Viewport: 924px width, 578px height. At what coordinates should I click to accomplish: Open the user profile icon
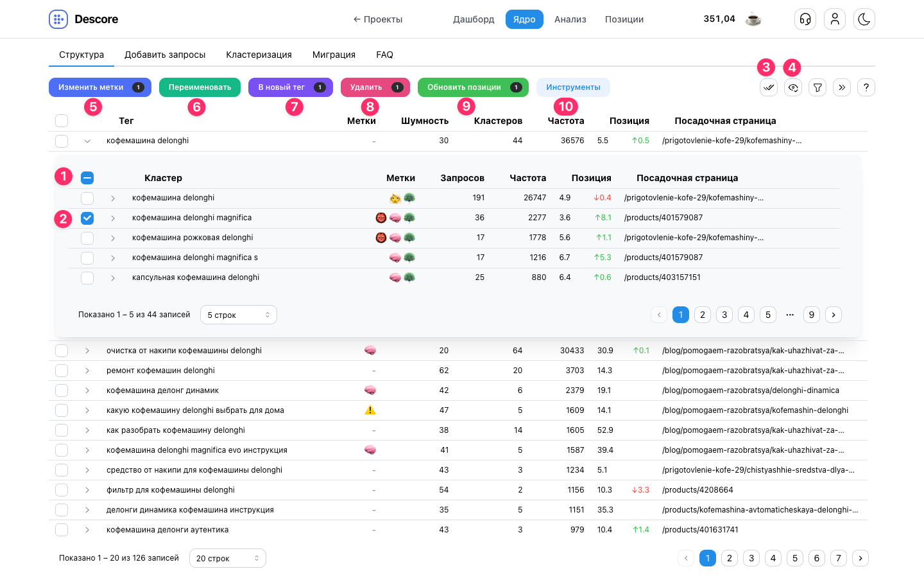(835, 19)
